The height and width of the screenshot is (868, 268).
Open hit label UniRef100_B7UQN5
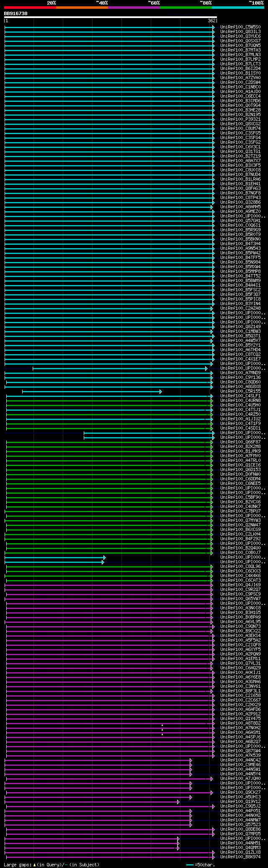240,46
